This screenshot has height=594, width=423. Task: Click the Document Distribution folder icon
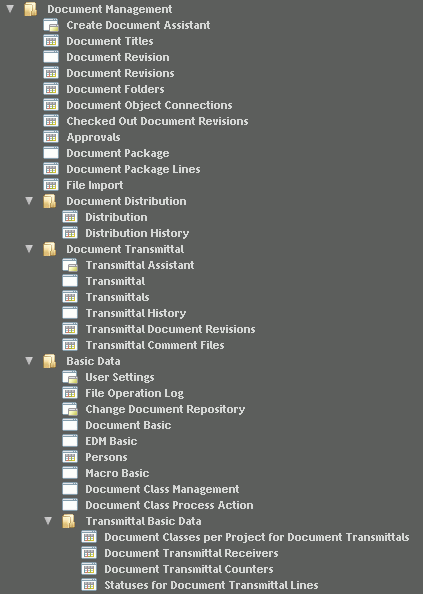tap(50, 201)
